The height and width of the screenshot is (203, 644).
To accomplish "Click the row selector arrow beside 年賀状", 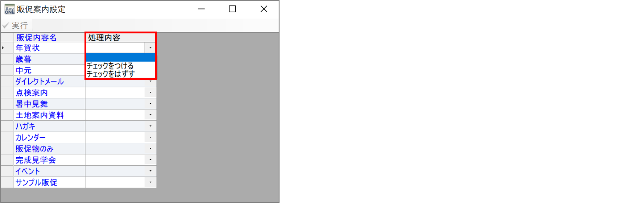I will click(x=7, y=48).
